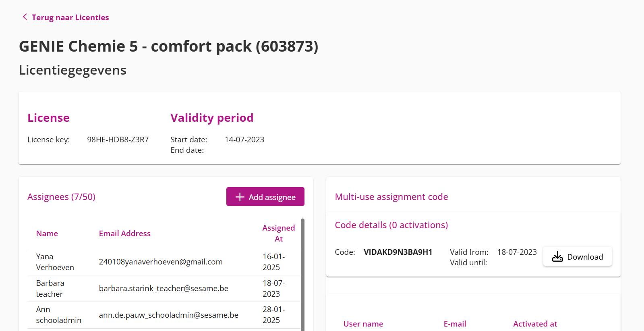644x331 pixels.
Task: Sort by Assigned At column header
Action: tap(278, 233)
